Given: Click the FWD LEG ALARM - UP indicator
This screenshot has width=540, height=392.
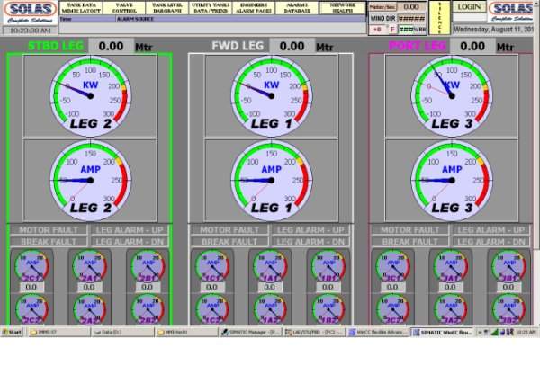Looking at the screenshot, I should coord(311,230).
